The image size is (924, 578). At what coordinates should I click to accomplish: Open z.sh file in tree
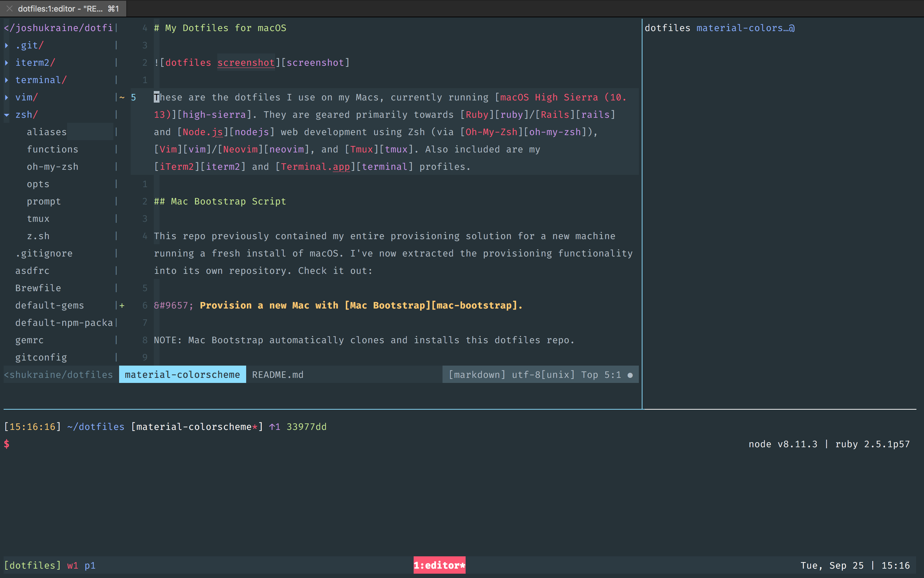point(38,236)
